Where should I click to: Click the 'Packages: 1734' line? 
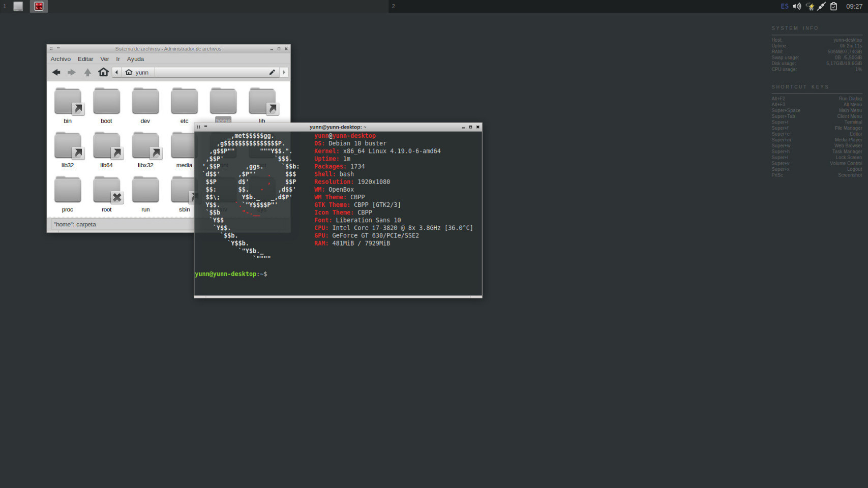coord(339,166)
